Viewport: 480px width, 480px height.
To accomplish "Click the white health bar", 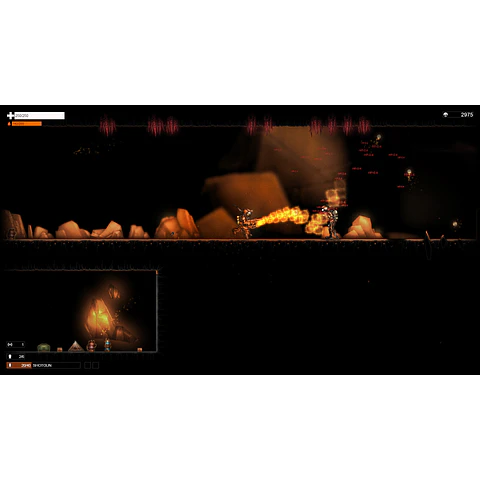I will 39,116.
